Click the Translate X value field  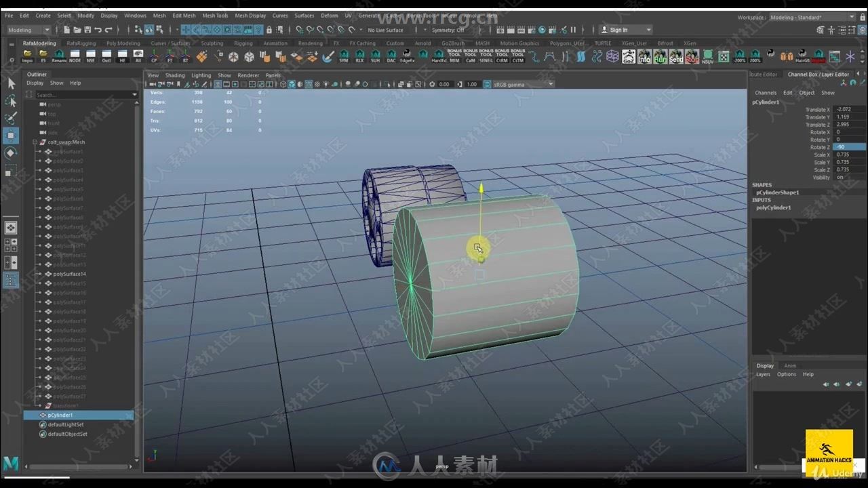pyautogui.click(x=850, y=109)
